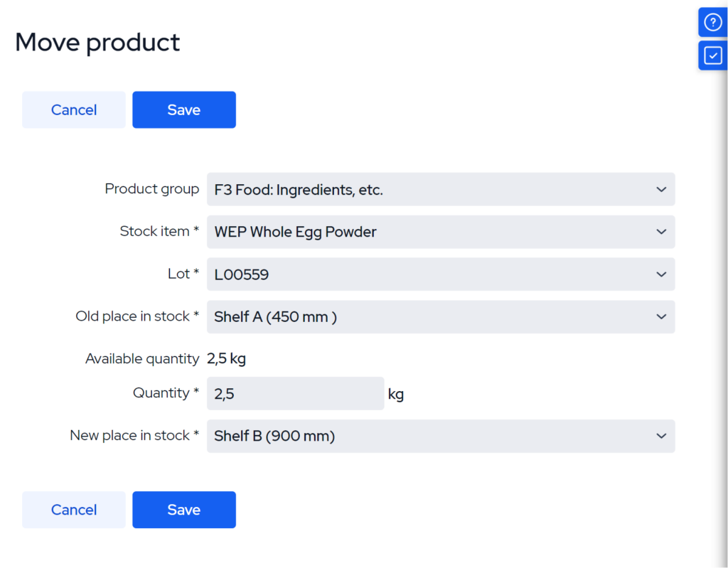
Task: Select the Quantity value 2,5
Action: point(220,393)
